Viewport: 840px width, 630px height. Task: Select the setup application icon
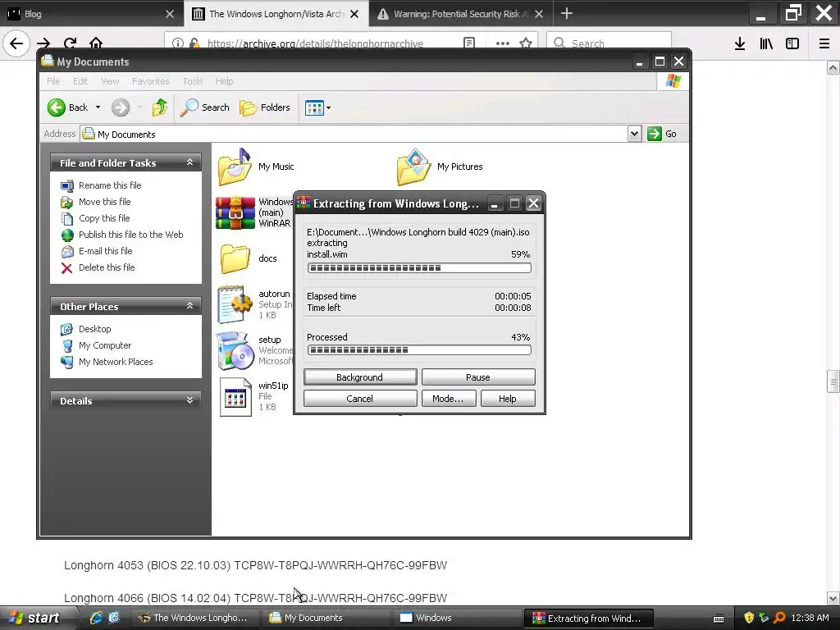235,351
